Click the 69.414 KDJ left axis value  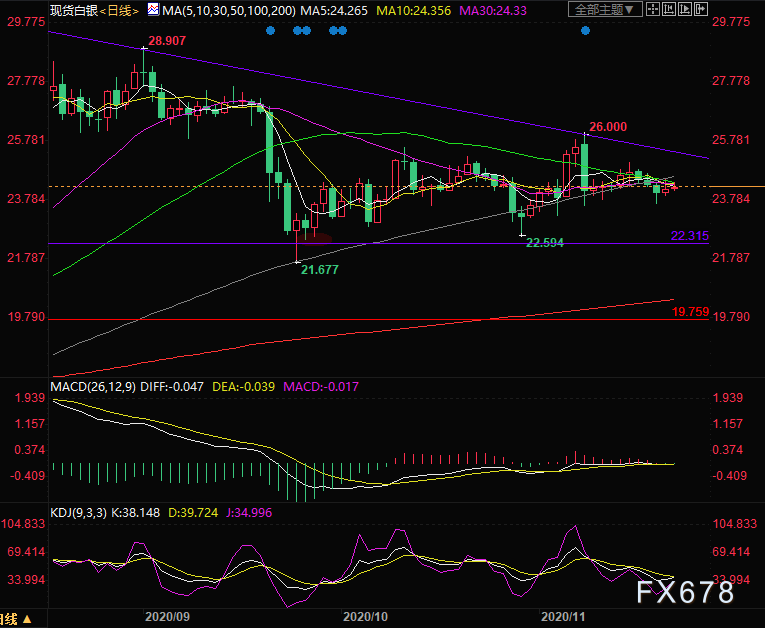26,552
